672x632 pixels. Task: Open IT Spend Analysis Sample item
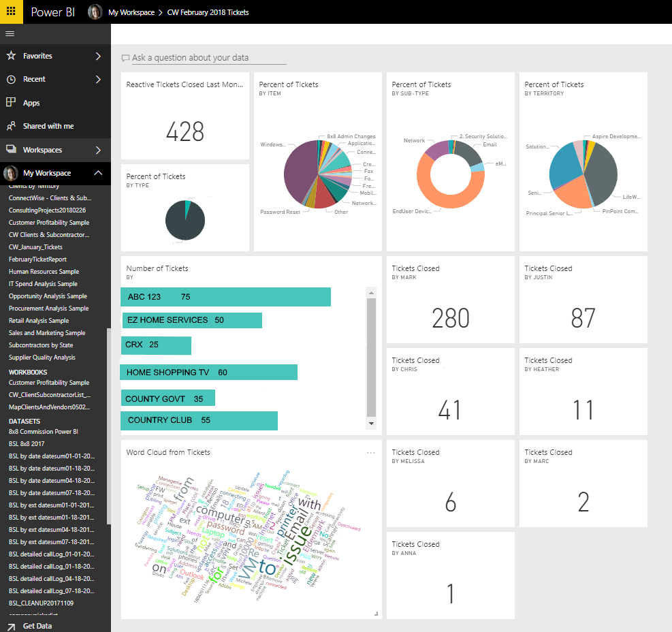(43, 284)
